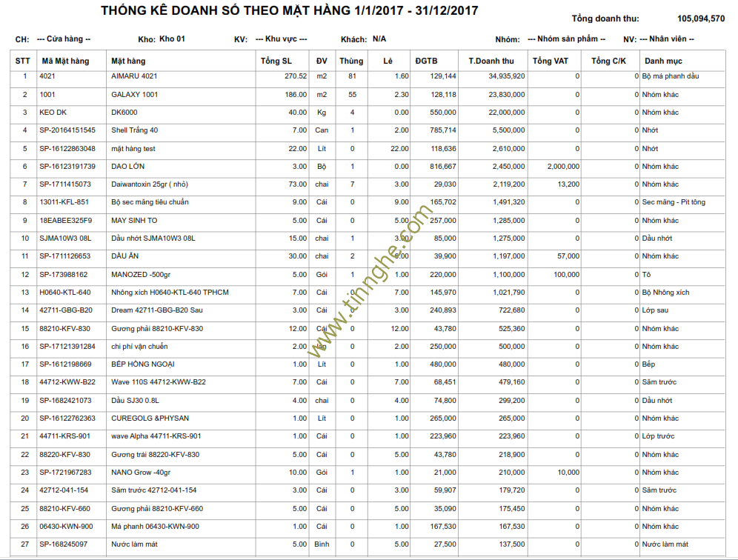Click revenue value 137,500
The height and width of the screenshot is (560, 738).
511,545
